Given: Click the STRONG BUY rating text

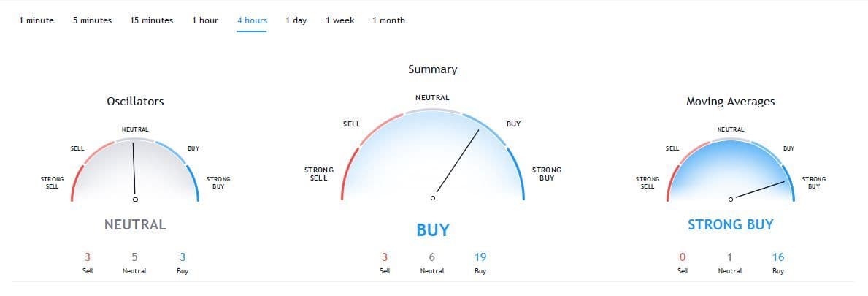Looking at the screenshot, I should pos(730,224).
